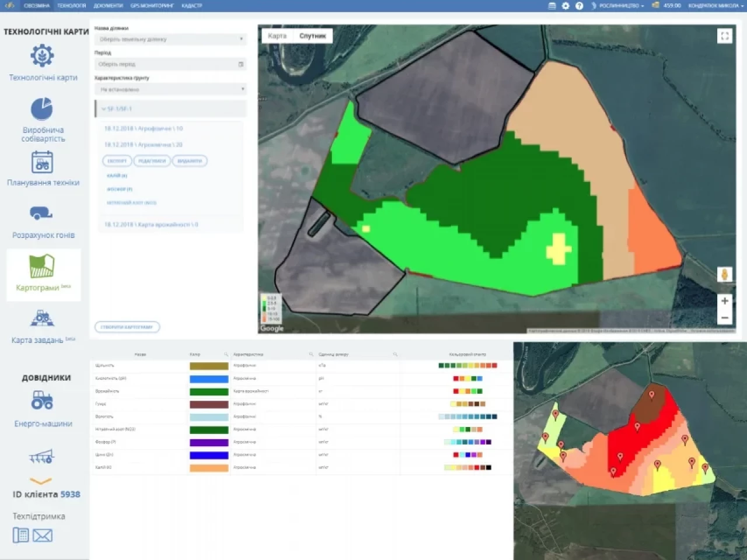Screen dimensions: 747x560
Task: Select Картограми field map icon
Action: point(42,266)
